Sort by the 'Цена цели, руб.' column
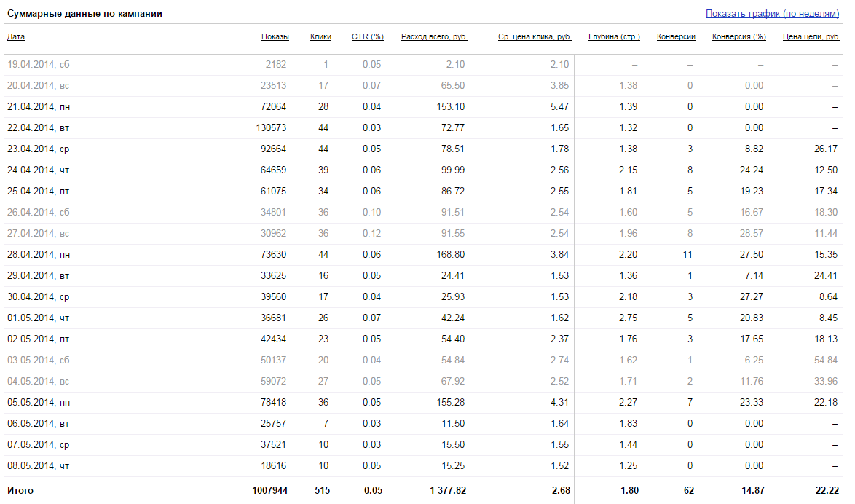This screenshot has width=855, height=504. coord(811,36)
